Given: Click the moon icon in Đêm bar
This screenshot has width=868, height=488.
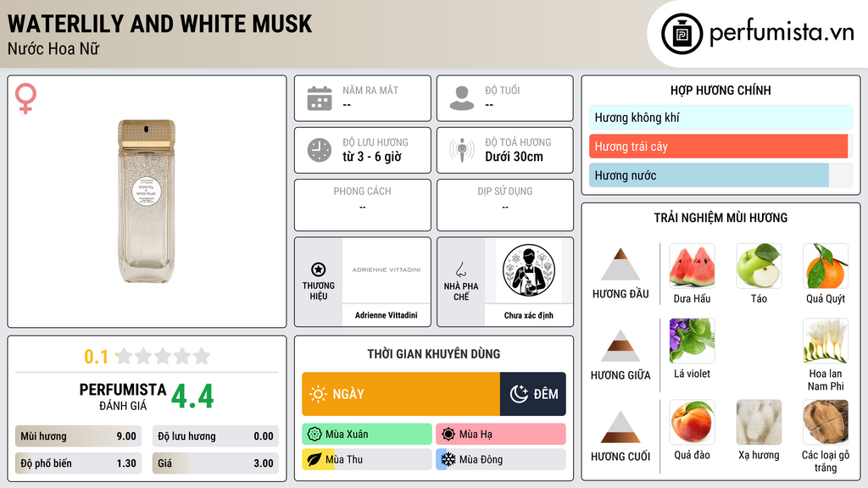Looking at the screenshot, I should point(519,394).
